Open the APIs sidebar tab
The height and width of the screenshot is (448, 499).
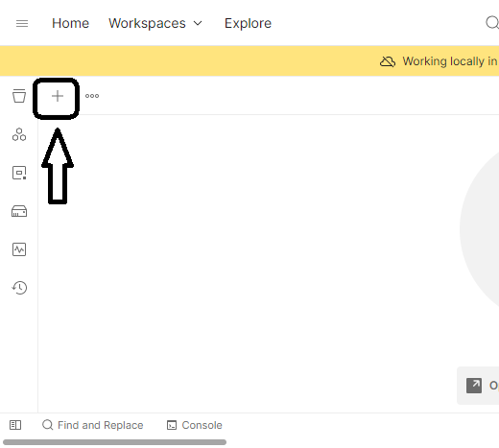pos(19,134)
